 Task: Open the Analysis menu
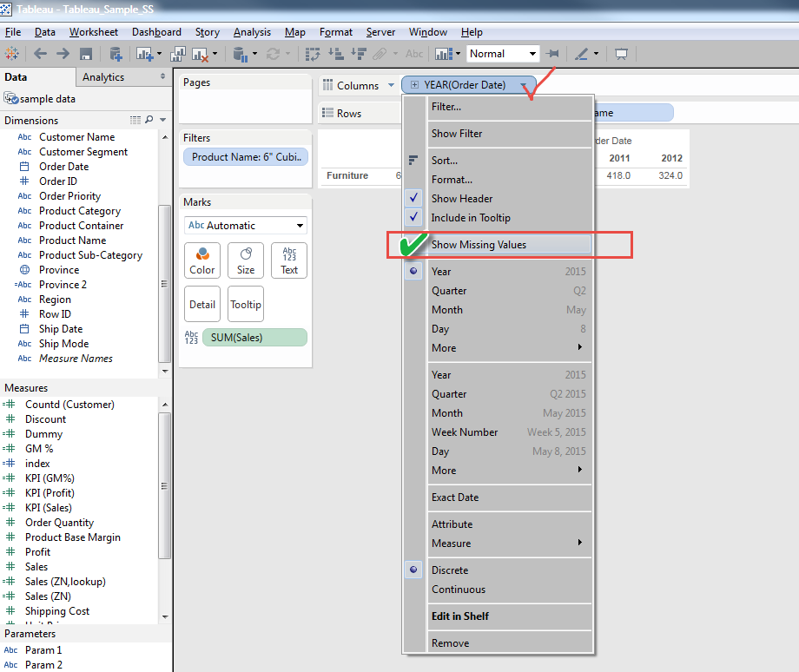pos(252,32)
